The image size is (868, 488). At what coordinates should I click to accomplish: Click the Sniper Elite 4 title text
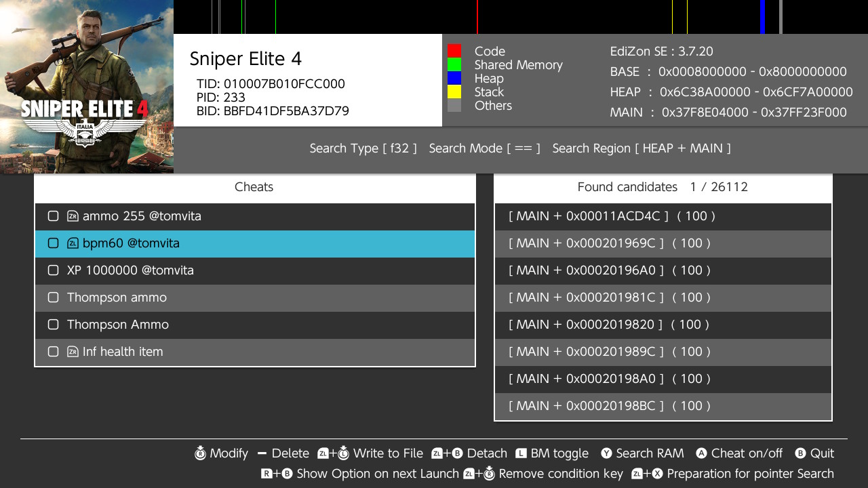(x=245, y=59)
